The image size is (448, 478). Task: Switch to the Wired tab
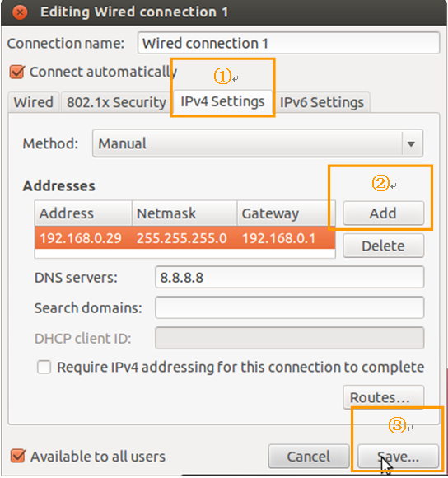tap(33, 102)
